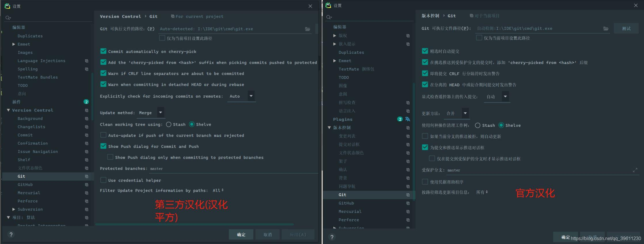Expand the Subversion node in left tree

(x=14, y=209)
